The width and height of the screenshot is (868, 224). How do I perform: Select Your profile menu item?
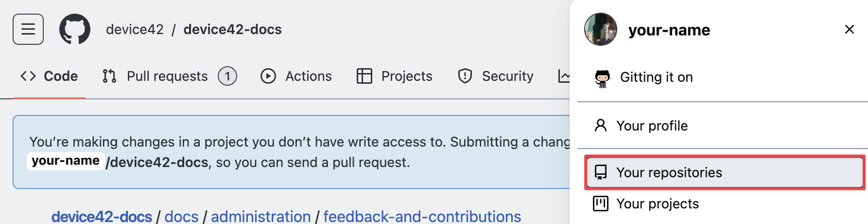(652, 126)
